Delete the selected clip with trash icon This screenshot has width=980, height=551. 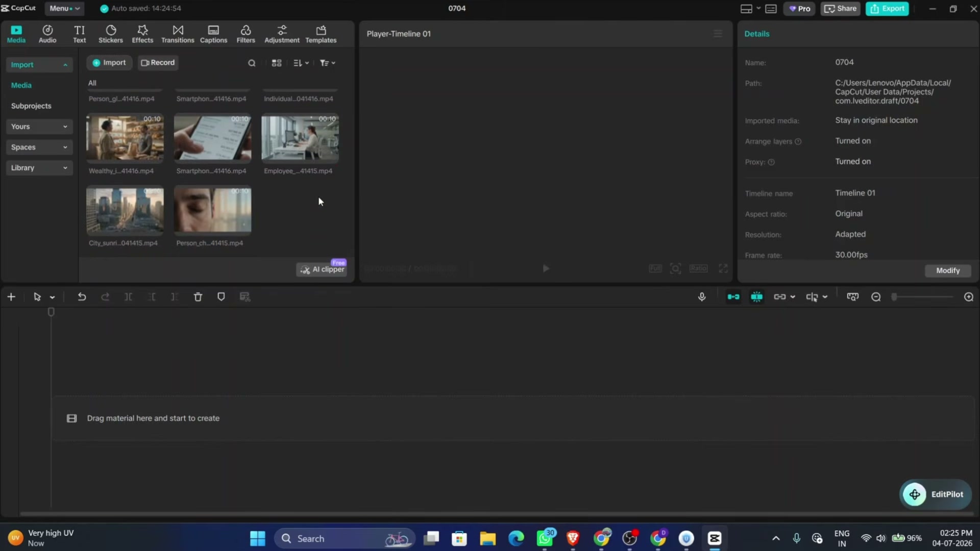coord(198,297)
